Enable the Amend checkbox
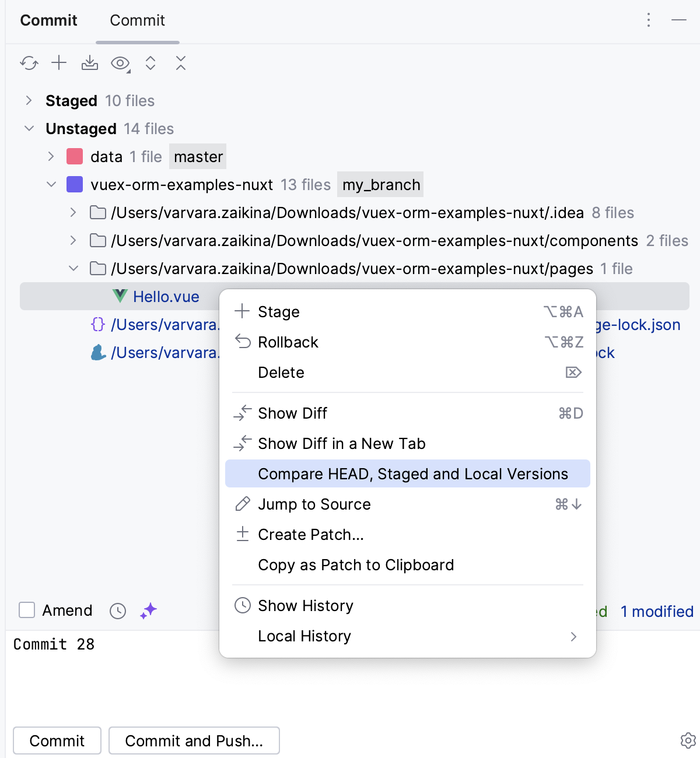Screen dimensions: 700x758 (x=27, y=610)
